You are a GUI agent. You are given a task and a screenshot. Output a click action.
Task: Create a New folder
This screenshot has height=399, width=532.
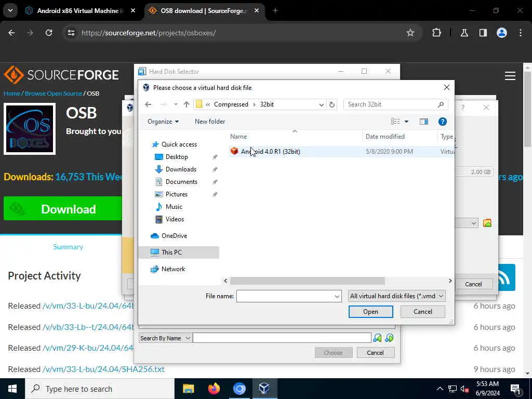coord(210,122)
